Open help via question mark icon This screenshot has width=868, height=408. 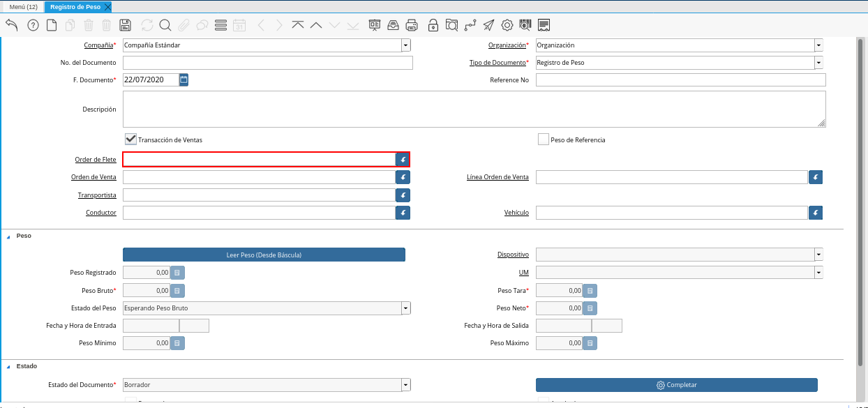(x=33, y=25)
